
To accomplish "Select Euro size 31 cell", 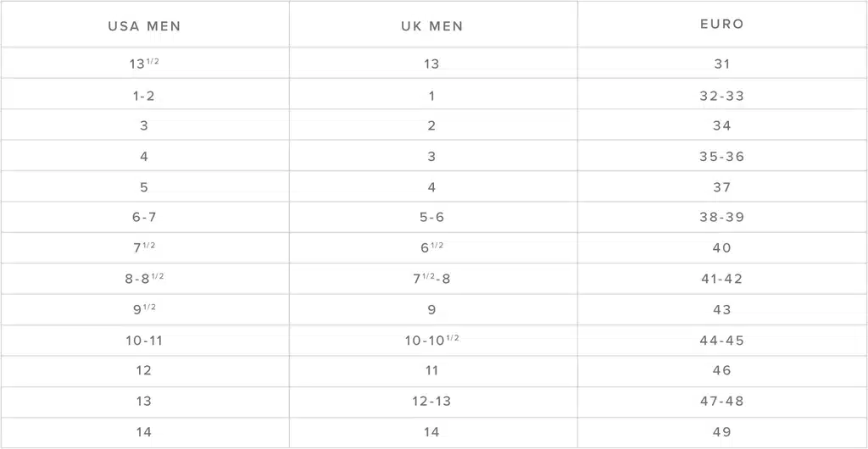I will pos(722,64).
